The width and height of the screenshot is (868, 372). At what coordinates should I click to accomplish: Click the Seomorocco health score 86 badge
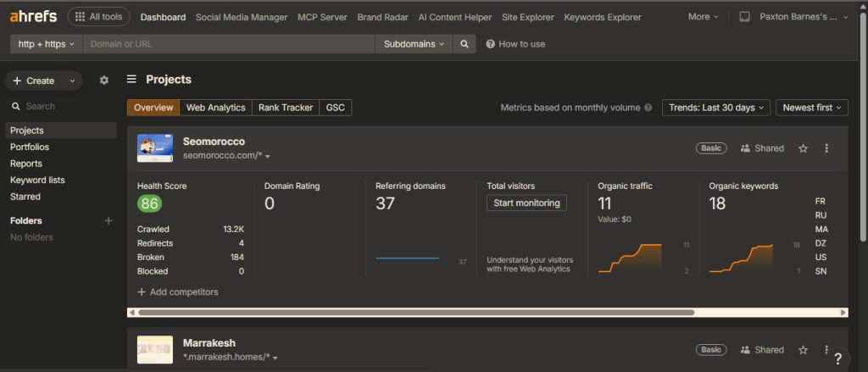(x=149, y=203)
